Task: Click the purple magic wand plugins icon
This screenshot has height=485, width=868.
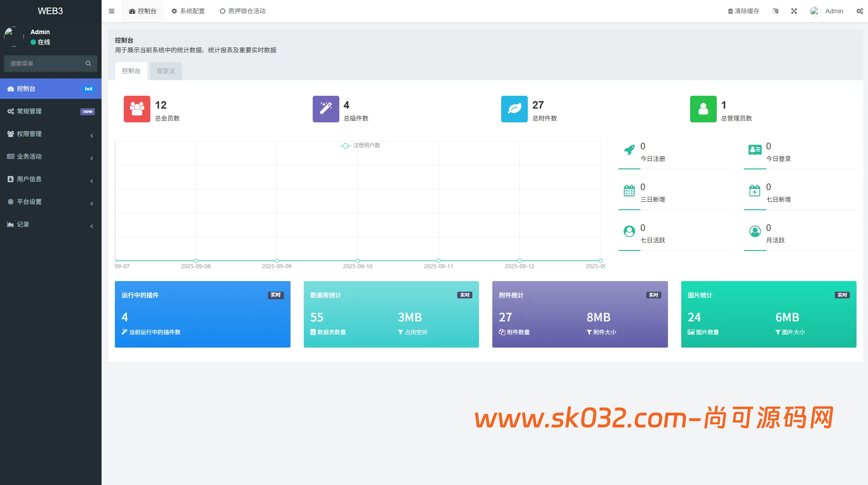Action: 326,109
